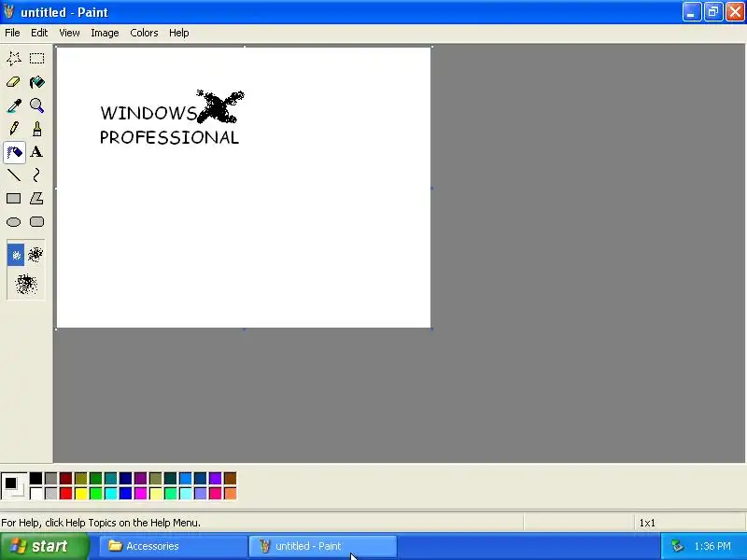
Task: Select the Brush tool
Action: 36,129
